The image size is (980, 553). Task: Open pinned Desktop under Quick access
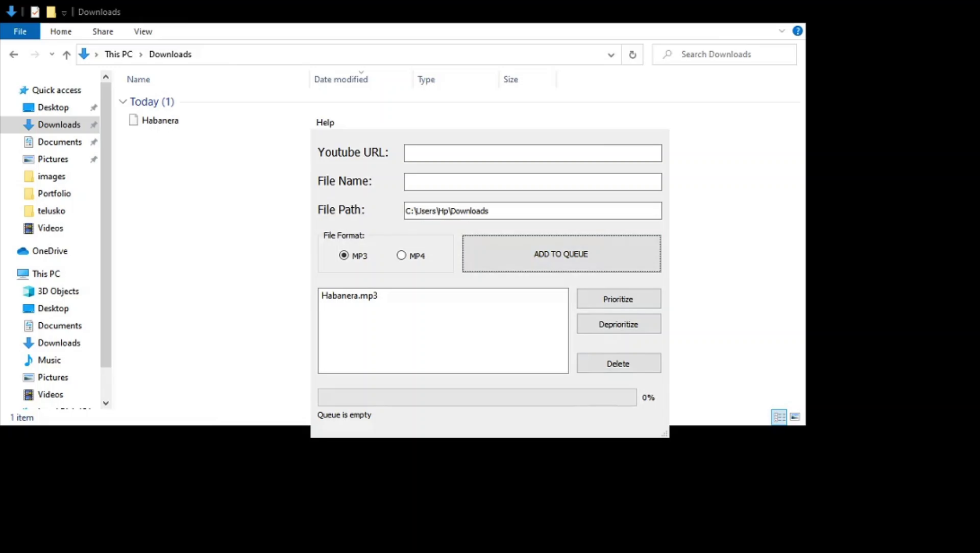point(53,107)
